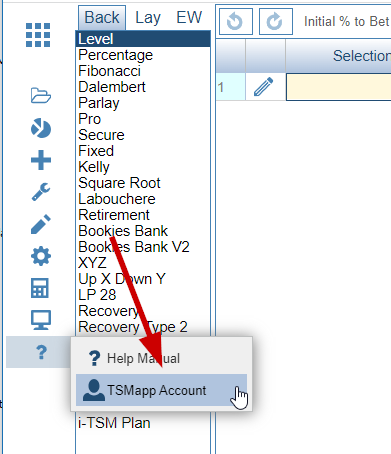This screenshot has width=391, height=454.
Task: Select Recovery staking plan
Action: tap(143, 311)
